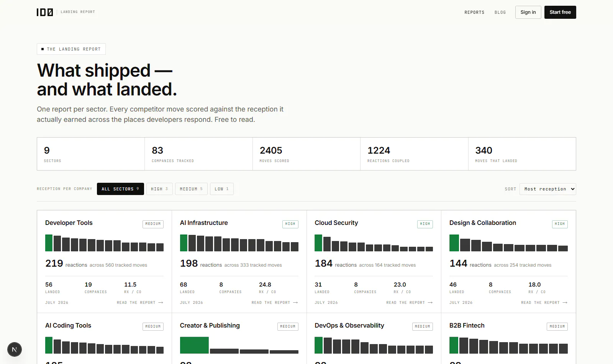Click the 1224 reactions coupled stat

(414, 154)
